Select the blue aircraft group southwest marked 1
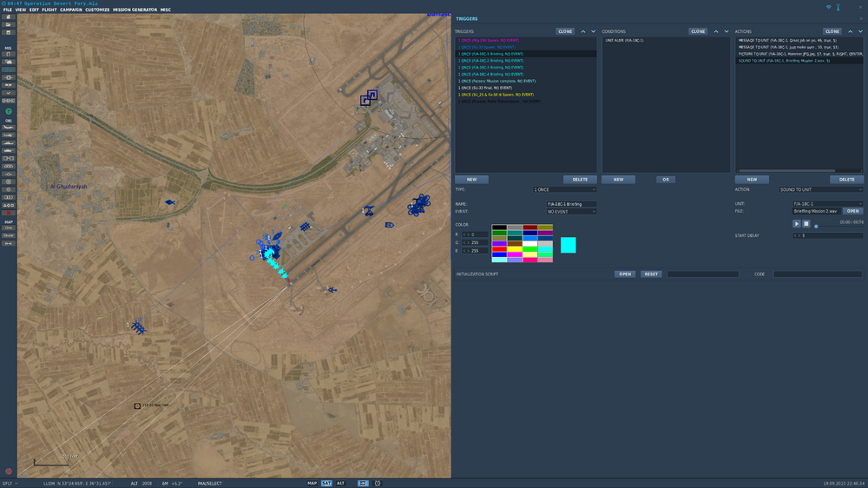Image resolution: width=868 pixels, height=488 pixels. (137, 327)
